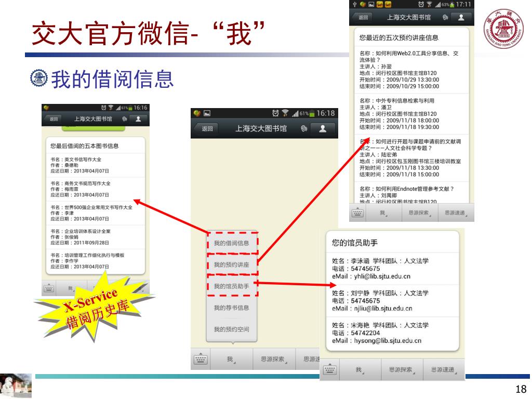Tap 返回 back button in 16:16 phone
Viewport: 532px width, 399px height.
[53, 119]
